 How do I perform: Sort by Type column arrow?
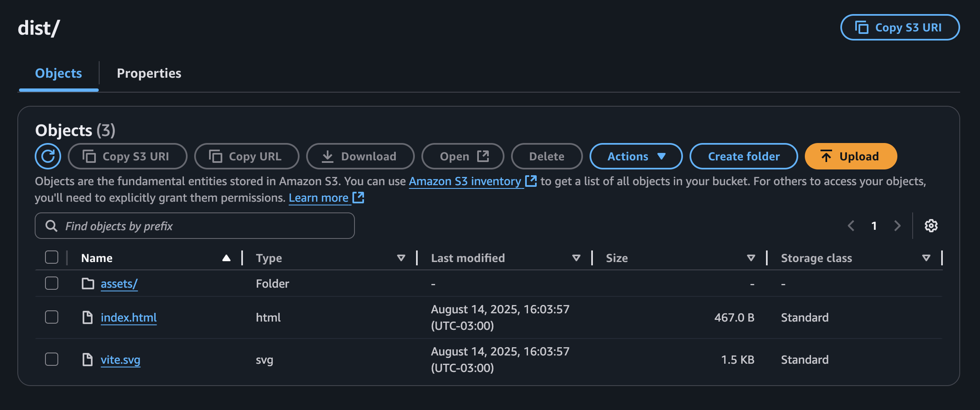(401, 258)
